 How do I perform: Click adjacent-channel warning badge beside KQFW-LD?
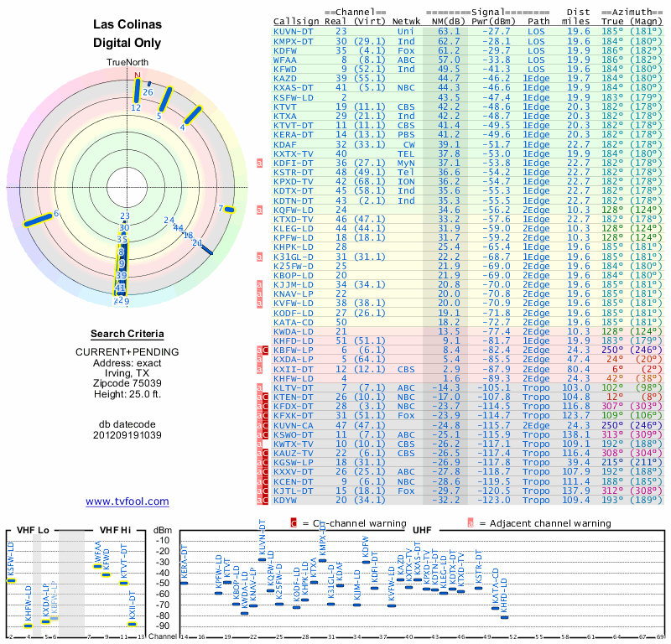pyautogui.click(x=259, y=210)
